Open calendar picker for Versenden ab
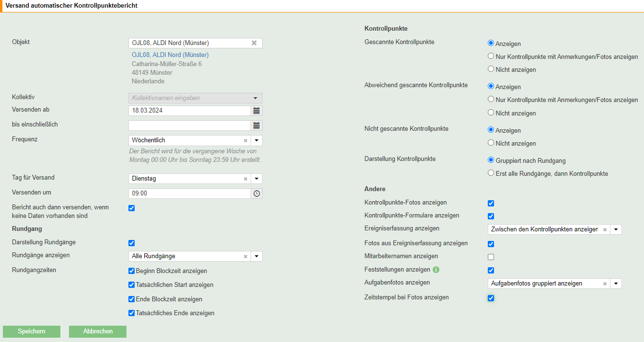The width and height of the screenshot is (644, 342). (x=257, y=111)
